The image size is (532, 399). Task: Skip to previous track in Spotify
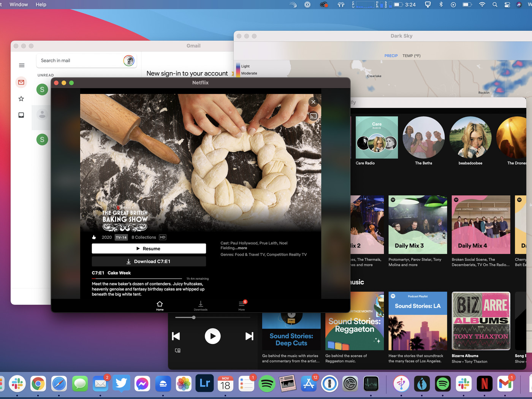pos(176,336)
